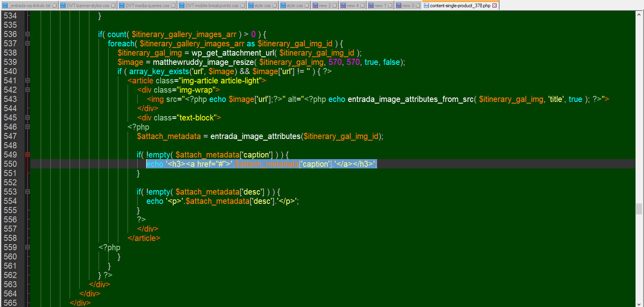Click line number 565 in the margin
Screen dimensions: 644x307
click(10, 303)
